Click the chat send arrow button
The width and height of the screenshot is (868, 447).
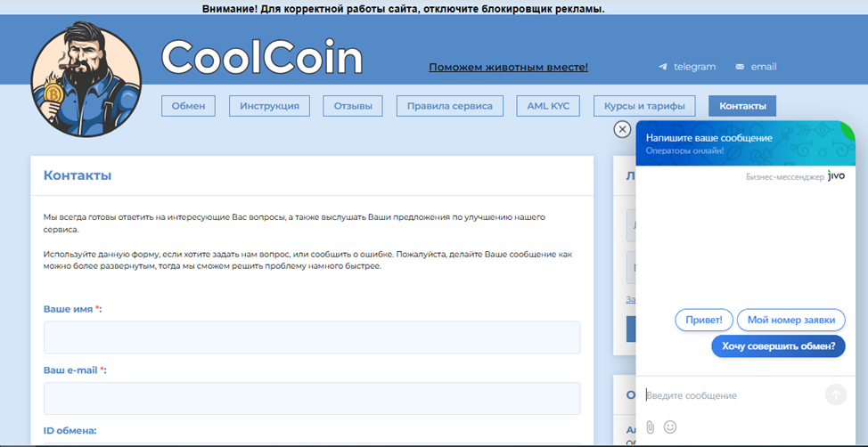click(836, 395)
